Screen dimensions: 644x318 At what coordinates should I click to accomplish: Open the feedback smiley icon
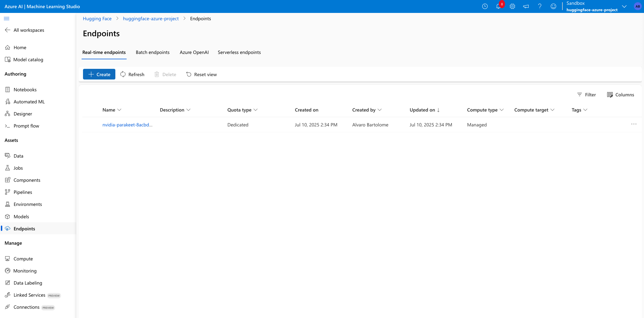click(x=553, y=6)
